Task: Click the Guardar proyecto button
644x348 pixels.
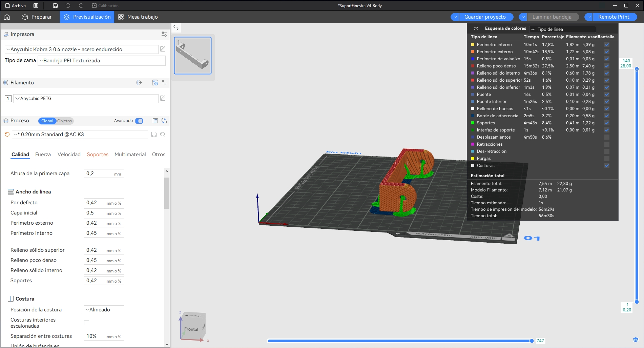Action: click(x=485, y=17)
